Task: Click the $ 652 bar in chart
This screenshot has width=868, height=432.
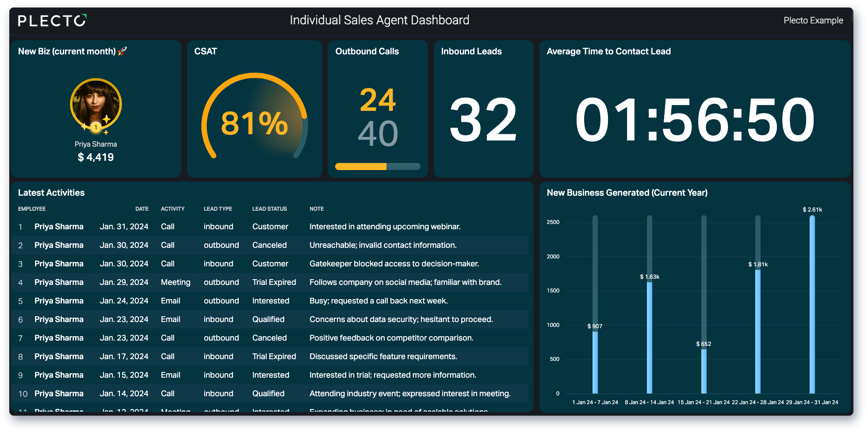Action: point(704,371)
